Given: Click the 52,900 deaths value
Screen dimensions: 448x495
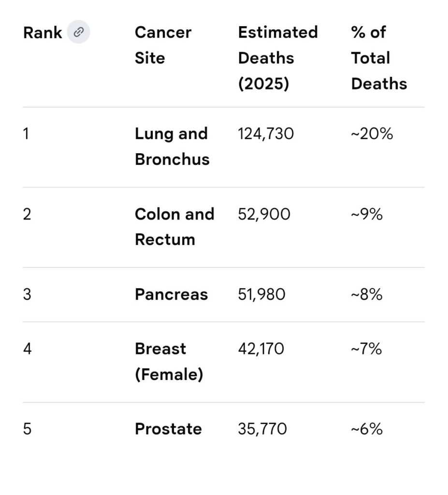Looking at the screenshot, I should point(264,214).
